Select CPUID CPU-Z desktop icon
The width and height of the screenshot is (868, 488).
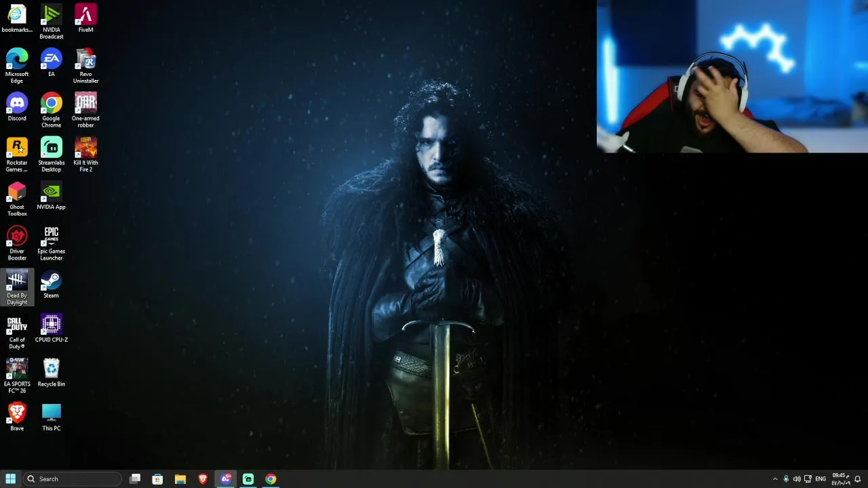coord(51,329)
